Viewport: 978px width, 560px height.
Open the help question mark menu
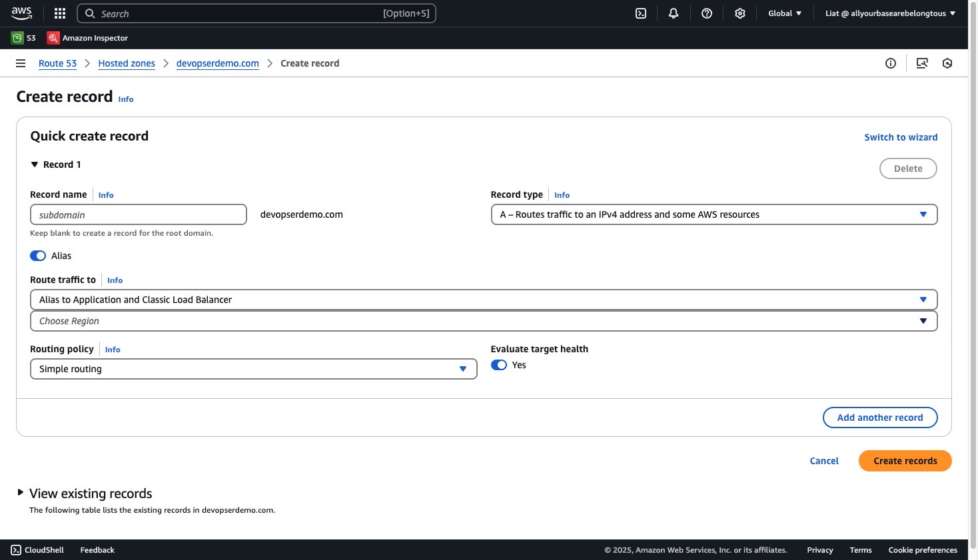pyautogui.click(x=707, y=13)
